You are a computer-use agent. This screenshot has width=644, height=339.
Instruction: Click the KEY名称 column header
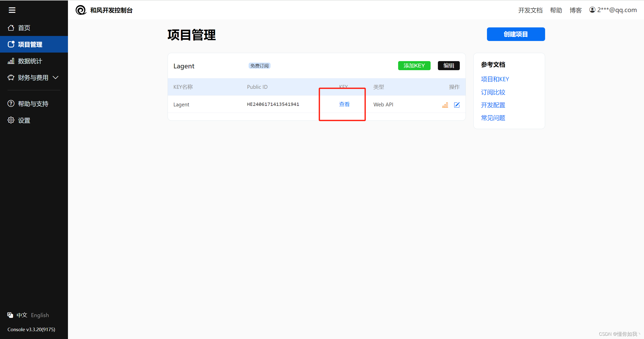tap(183, 87)
